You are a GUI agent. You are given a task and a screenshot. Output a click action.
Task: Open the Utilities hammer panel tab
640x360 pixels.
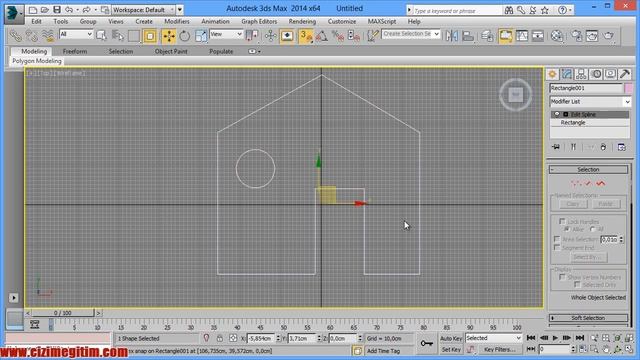(624, 74)
